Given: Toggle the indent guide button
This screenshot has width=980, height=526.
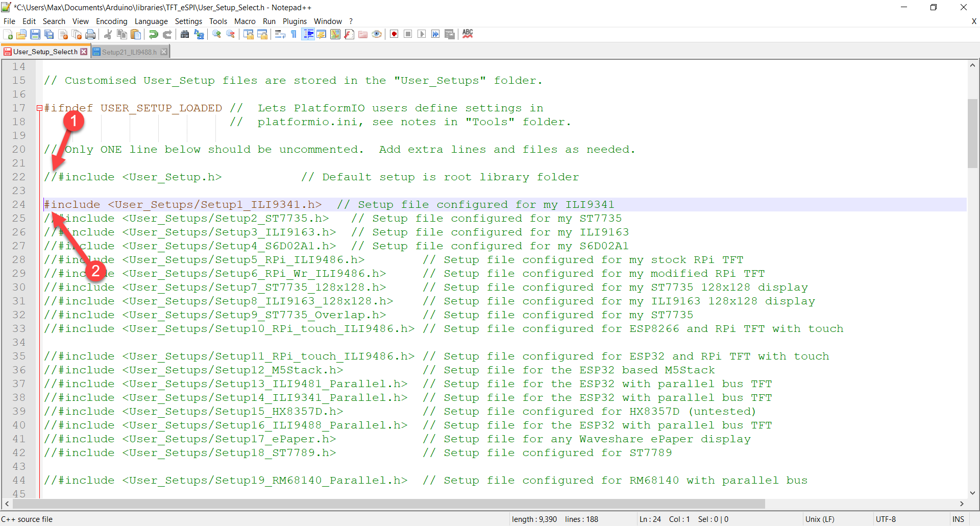Looking at the screenshot, I should (308, 34).
